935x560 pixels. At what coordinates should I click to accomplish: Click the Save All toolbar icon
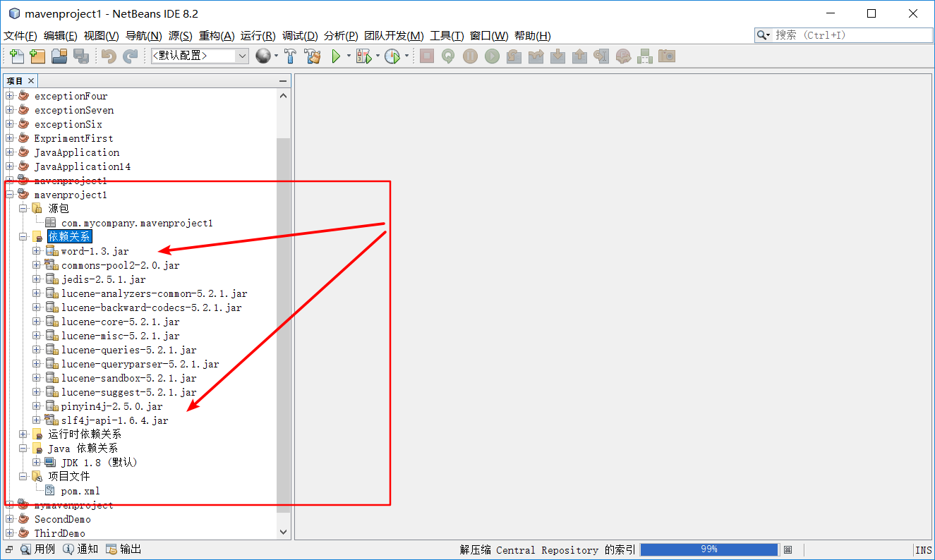(x=80, y=56)
